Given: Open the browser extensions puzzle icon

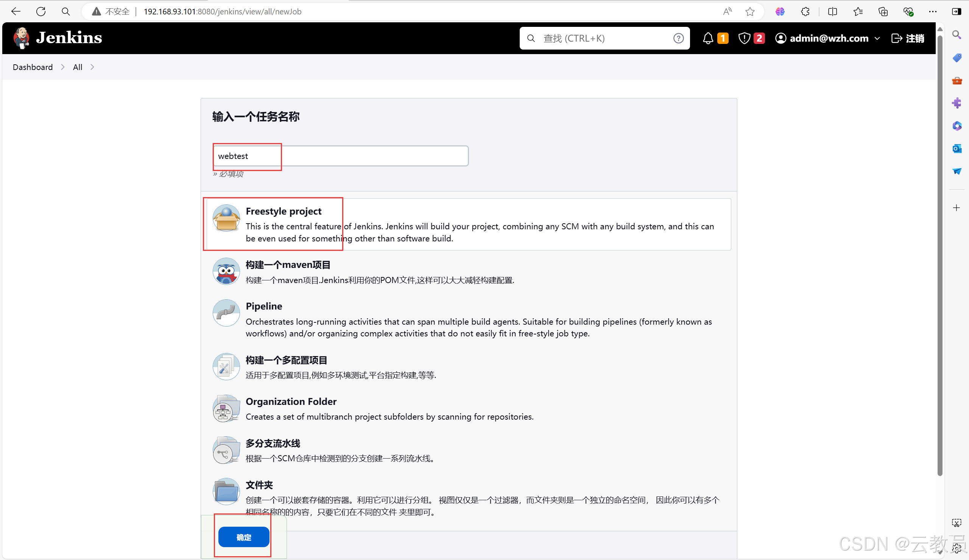Looking at the screenshot, I should (x=805, y=11).
